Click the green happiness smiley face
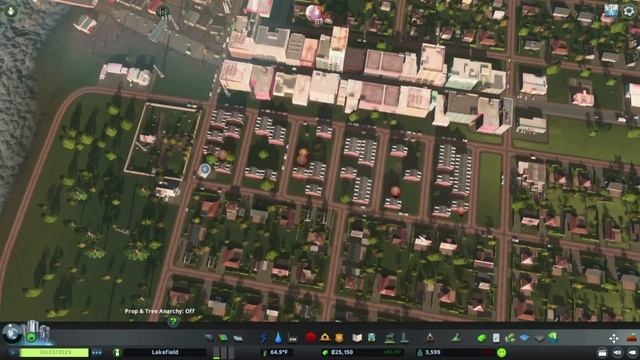The height and width of the screenshot is (360, 640). pyautogui.click(x=502, y=353)
